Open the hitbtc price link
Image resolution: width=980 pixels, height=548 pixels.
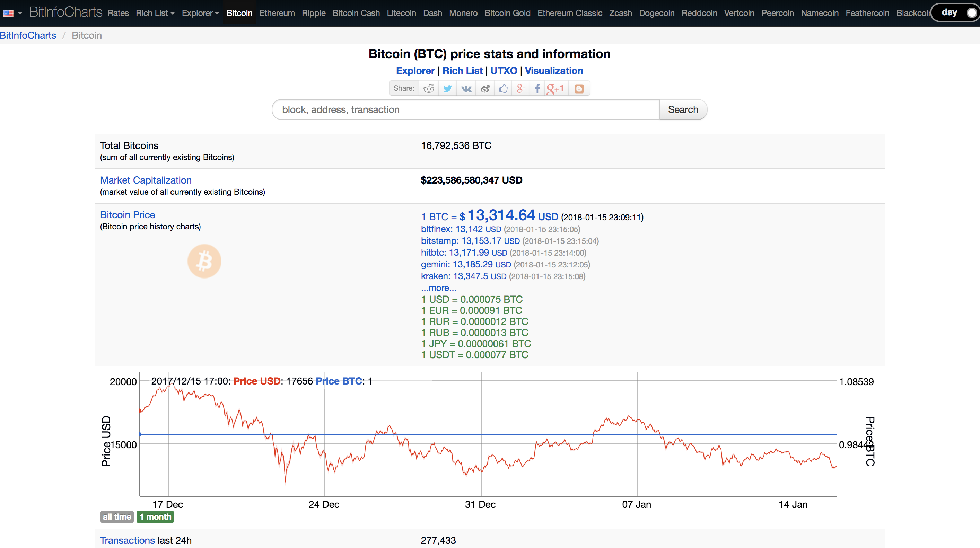[x=464, y=253]
